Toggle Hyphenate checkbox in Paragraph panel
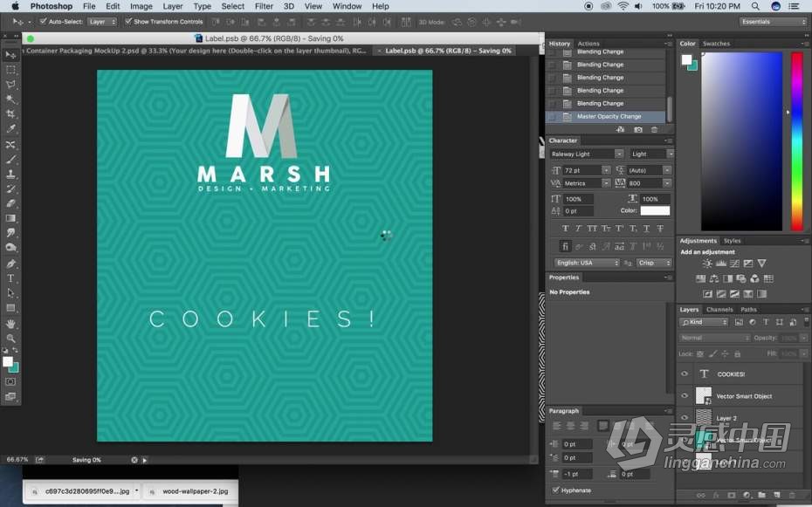This screenshot has height=507, width=812. [555, 490]
